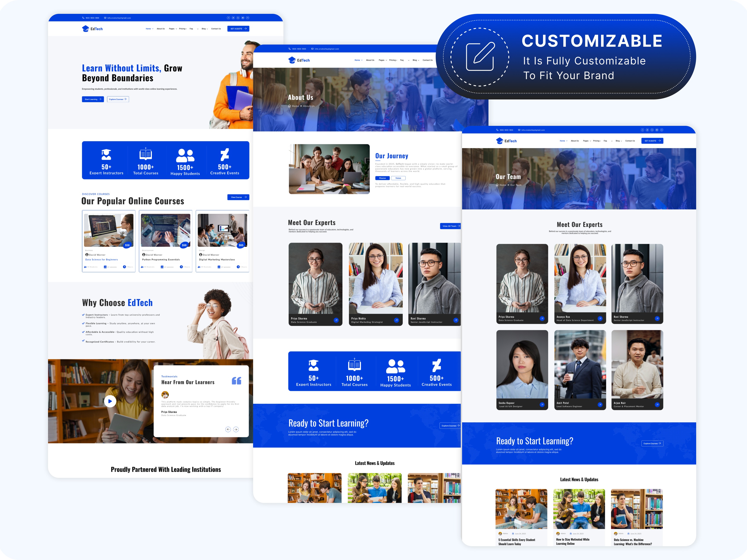Click the arrow icon on Ananya Rao's card
747x560 pixels.
point(600,318)
